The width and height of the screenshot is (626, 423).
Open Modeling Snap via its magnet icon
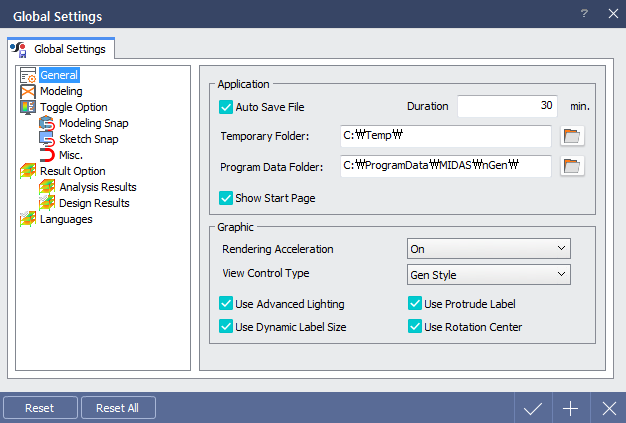[47, 123]
